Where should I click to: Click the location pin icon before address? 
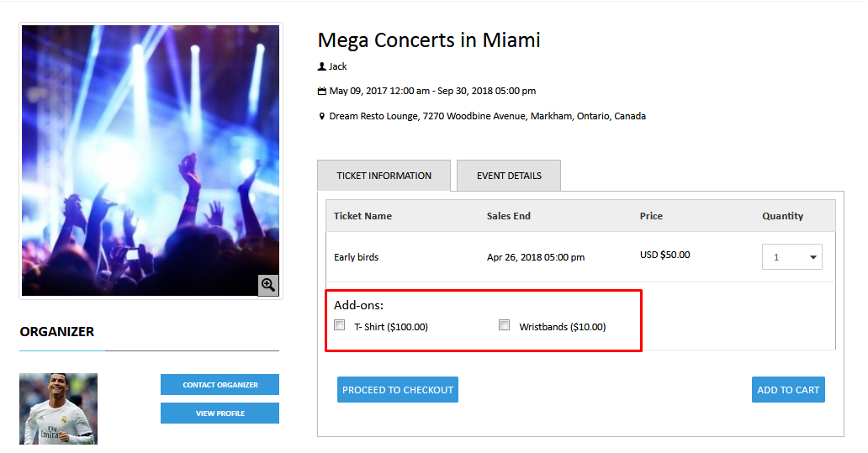point(321,117)
